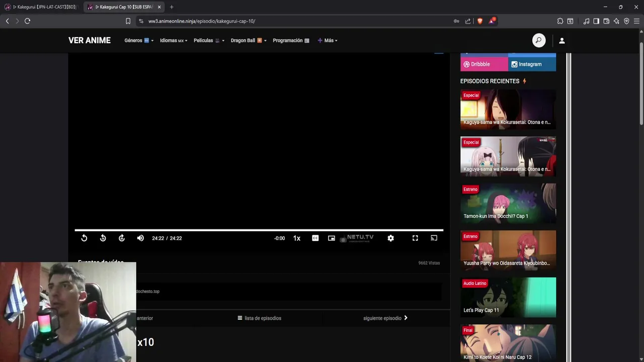The height and width of the screenshot is (362, 644).
Task: Open the media control music note icon
Action: pos(586,21)
